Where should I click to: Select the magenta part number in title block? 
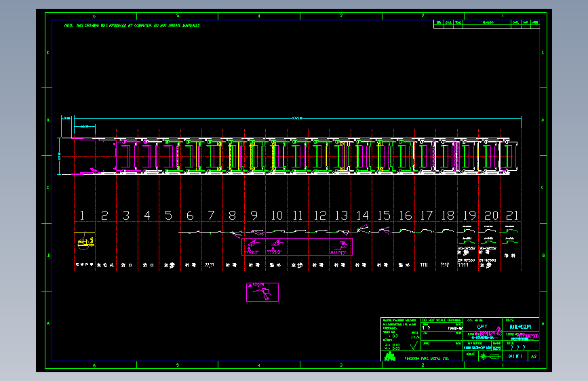click(x=488, y=334)
